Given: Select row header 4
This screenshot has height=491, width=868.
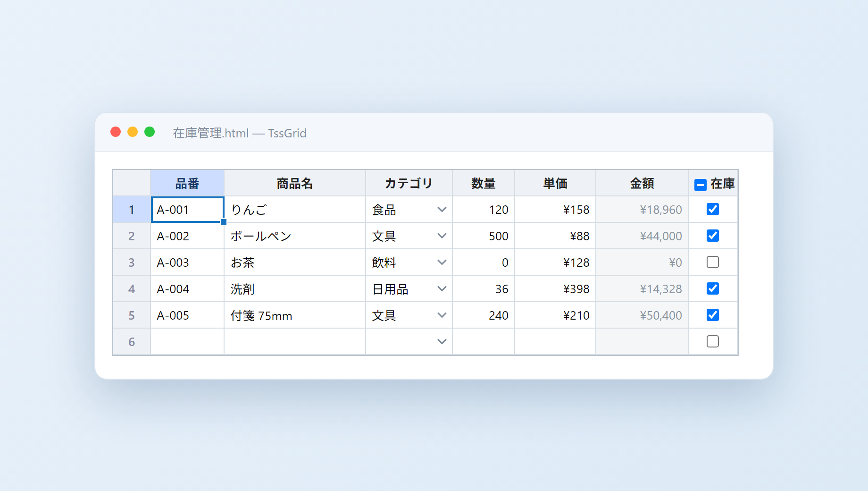Looking at the screenshot, I should pyautogui.click(x=132, y=289).
